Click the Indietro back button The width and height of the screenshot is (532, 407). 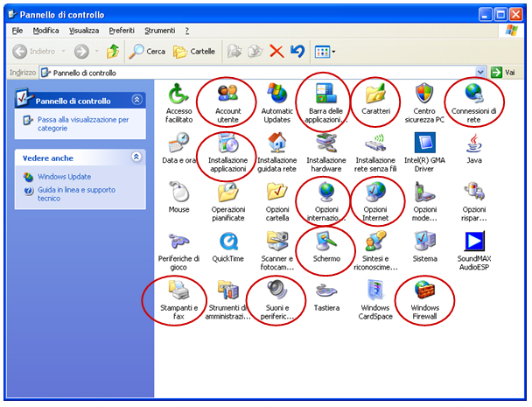[x=33, y=52]
